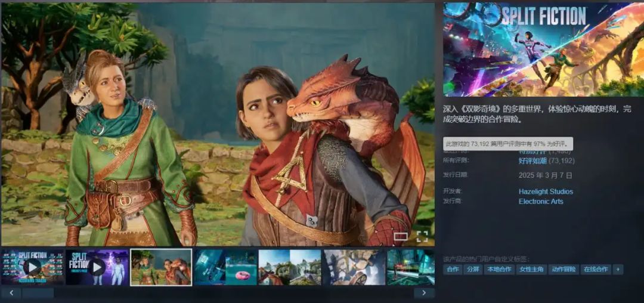The height and width of the screenshot is (303, 644).
Task: Click the Split Fiction header capsule image
Action: [543, 50]
